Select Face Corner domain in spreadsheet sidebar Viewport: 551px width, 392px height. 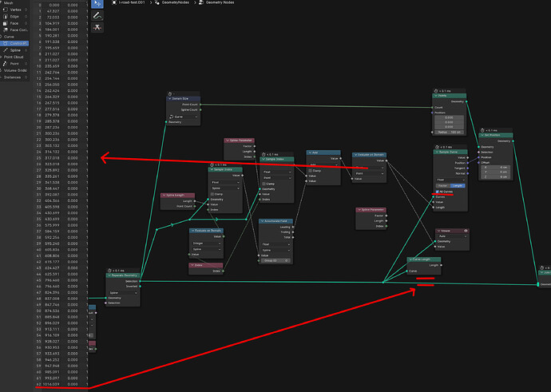point(14,30)
